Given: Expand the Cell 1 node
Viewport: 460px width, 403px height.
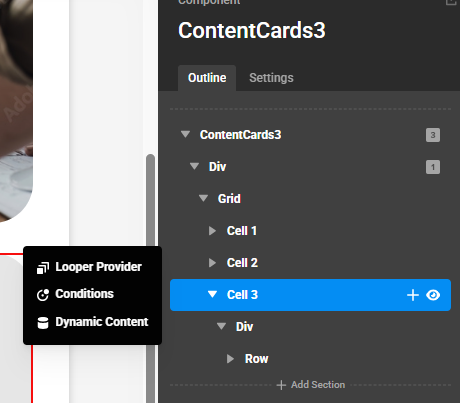Looking at the screenshot, I should [x=212, y=231].
